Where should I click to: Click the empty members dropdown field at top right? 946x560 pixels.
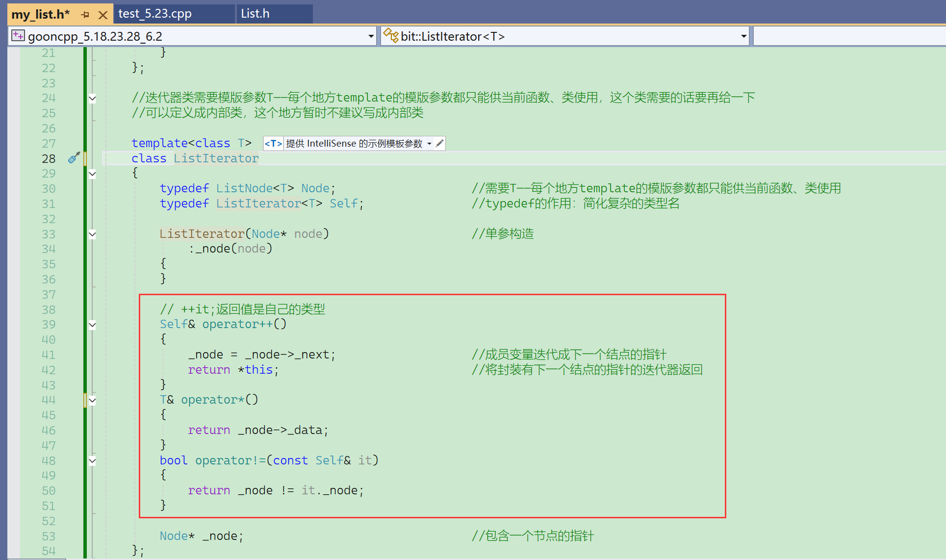coord(848,36)
